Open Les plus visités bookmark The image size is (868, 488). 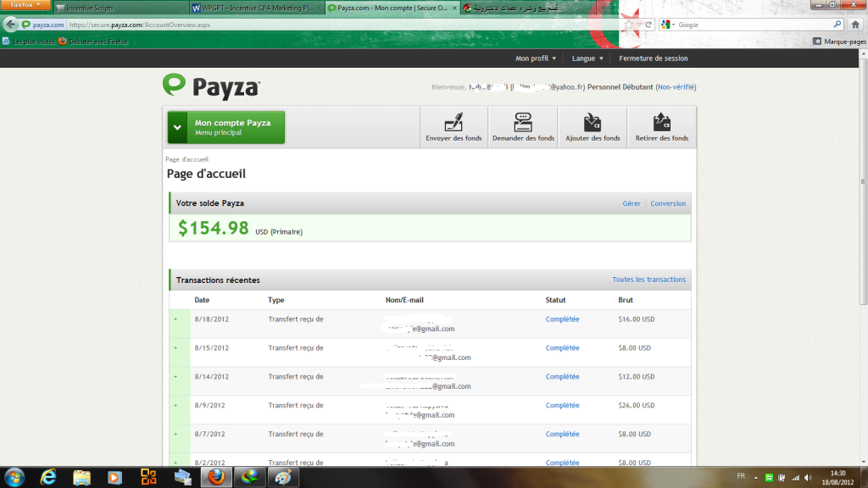tap(29, 42)
